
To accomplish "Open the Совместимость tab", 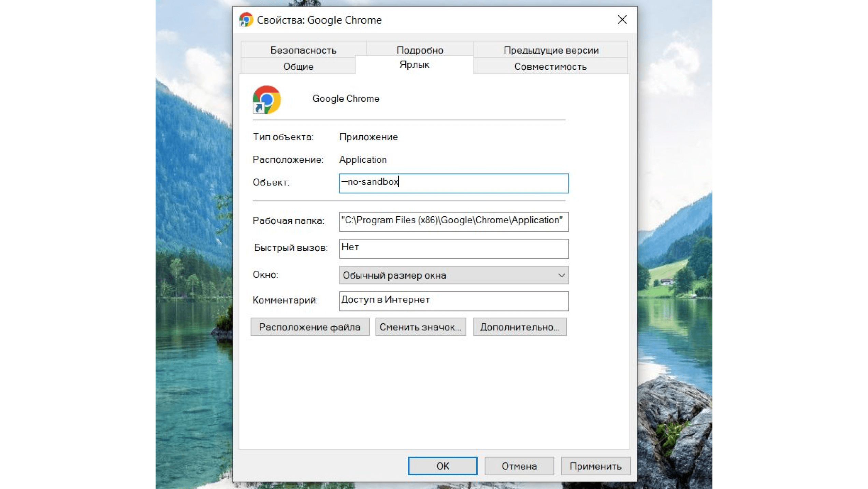I will (550, 67).
